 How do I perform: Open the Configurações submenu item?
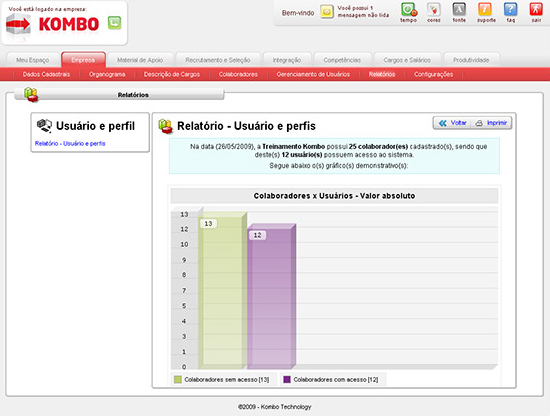[433, 74]
